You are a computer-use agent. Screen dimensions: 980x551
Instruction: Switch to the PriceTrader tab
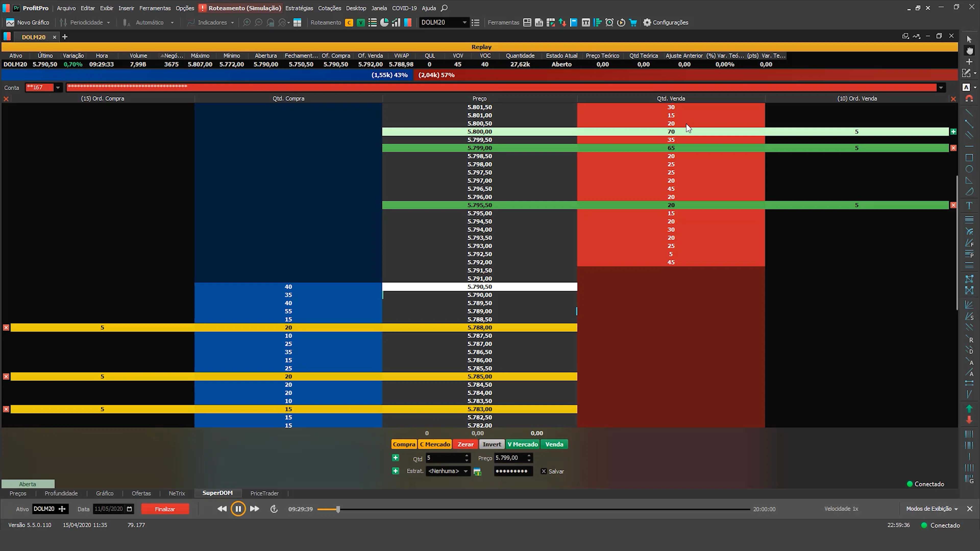264,493
